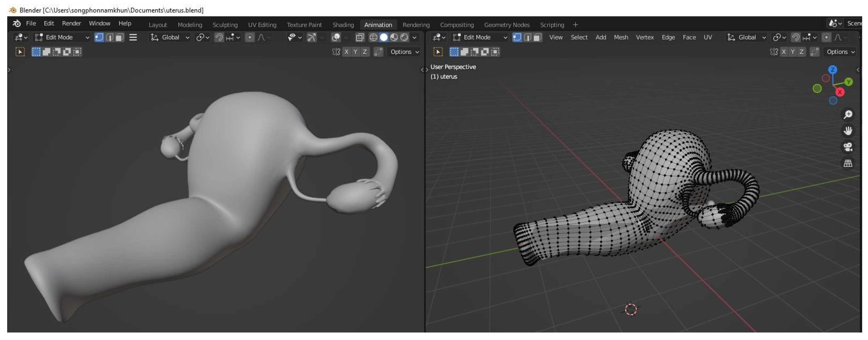Toggle snapping magnet in left viewport
The image size is (868, 340).
219,37
